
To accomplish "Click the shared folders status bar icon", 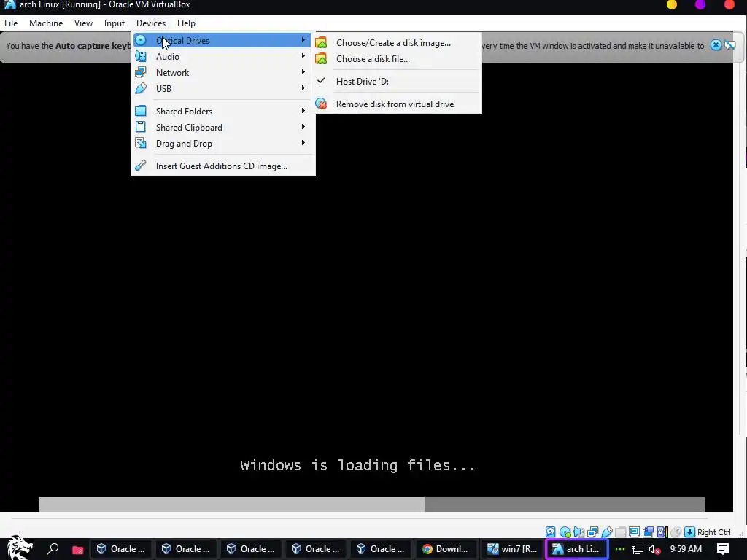I will point(620,532).
